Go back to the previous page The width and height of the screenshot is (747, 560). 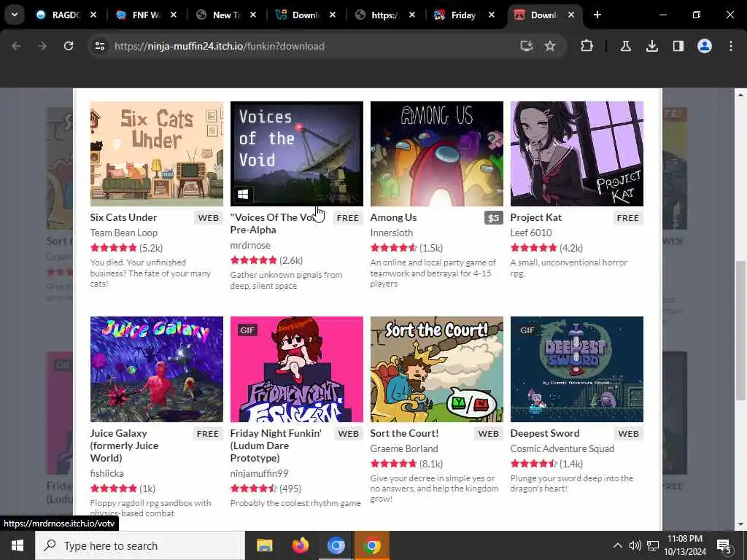tap(16, 46)
